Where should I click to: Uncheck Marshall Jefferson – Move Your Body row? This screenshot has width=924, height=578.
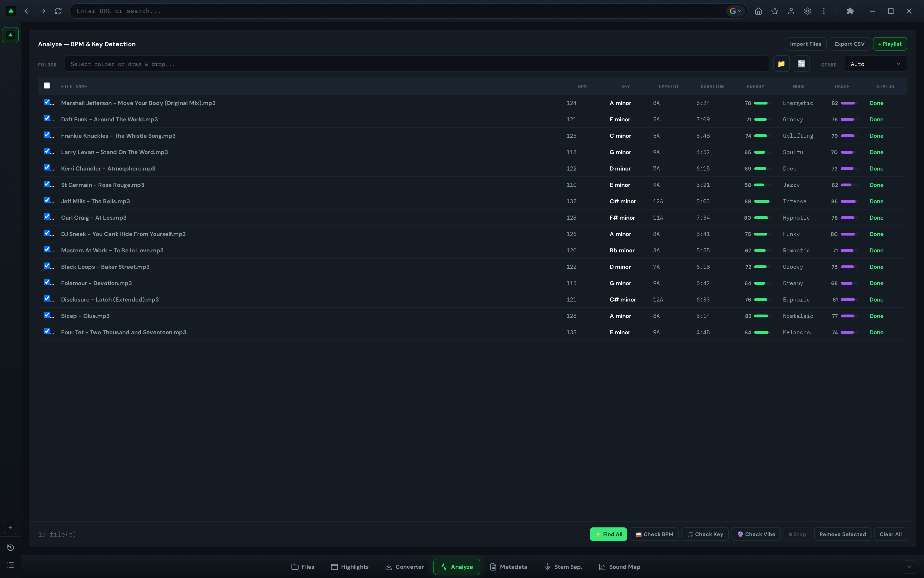point(47,102)
